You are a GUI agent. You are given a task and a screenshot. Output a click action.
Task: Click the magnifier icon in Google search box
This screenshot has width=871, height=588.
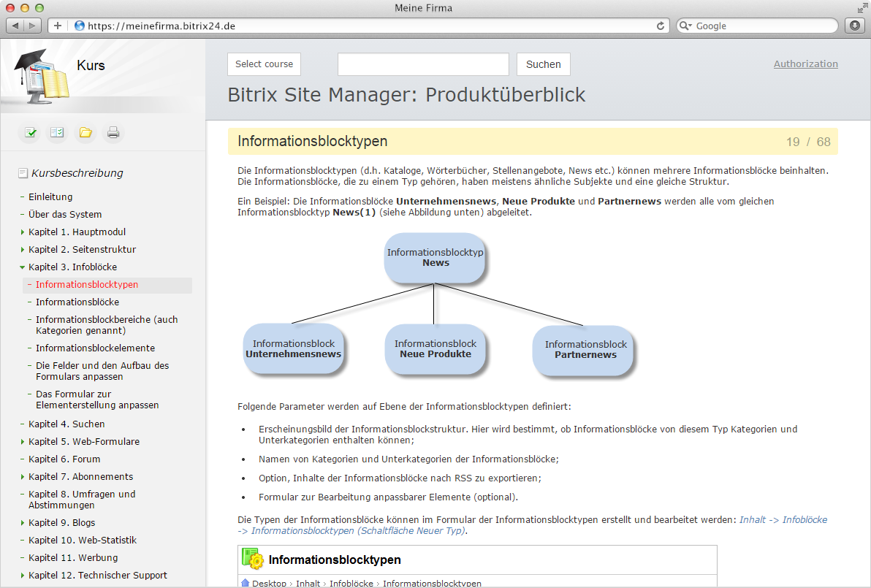tap(685, 26)
